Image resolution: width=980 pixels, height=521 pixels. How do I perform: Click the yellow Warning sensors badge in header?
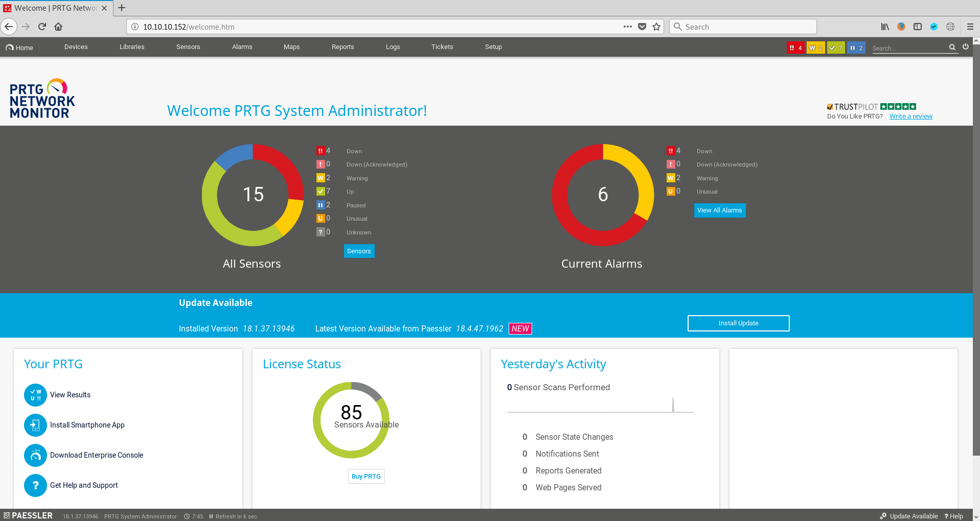pyautogui.click(x=815, y=48)
